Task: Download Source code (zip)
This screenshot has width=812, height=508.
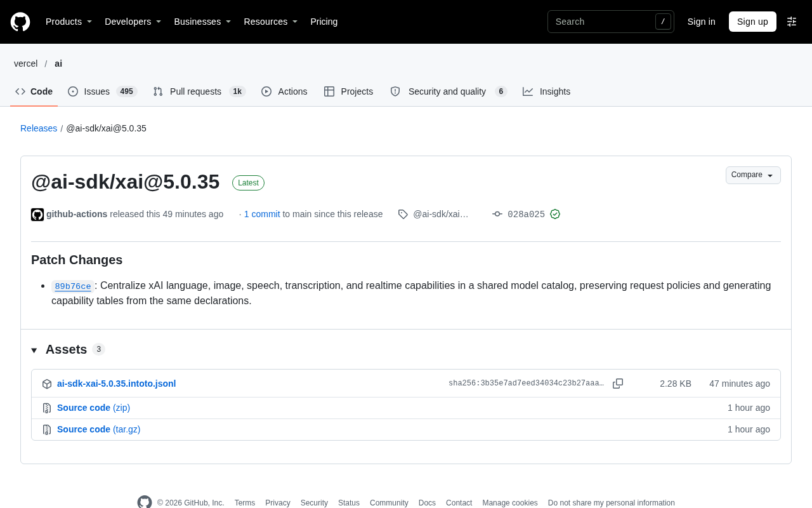Action: click(93, 408)
